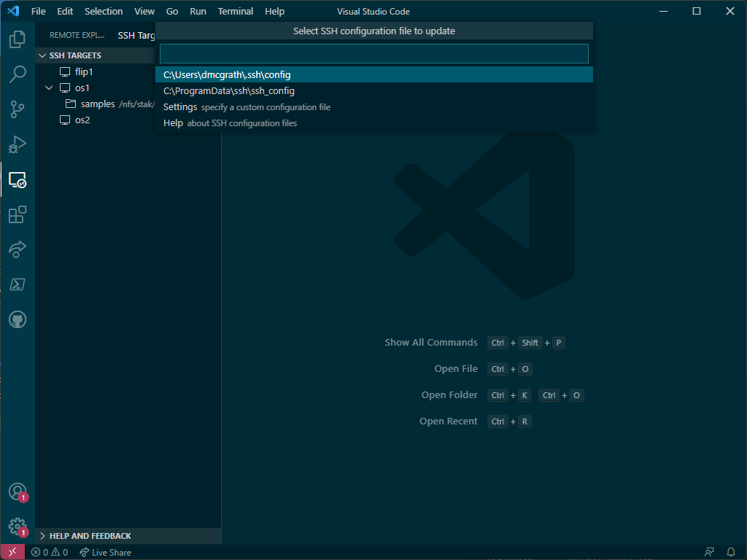Click the remote window indicator in status bar
The width and height of the screenshot is (747, 560).
pyautogui.click(x=13, y=553)
